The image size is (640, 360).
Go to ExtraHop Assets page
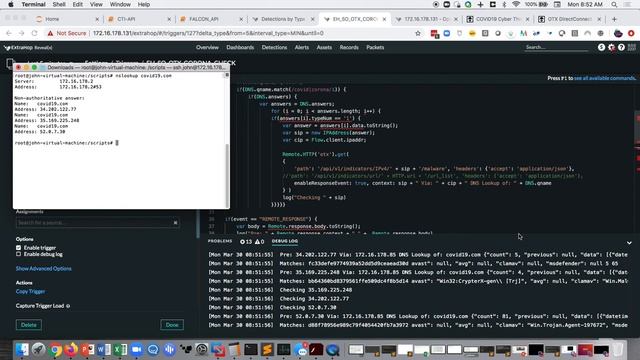point(324,47)
